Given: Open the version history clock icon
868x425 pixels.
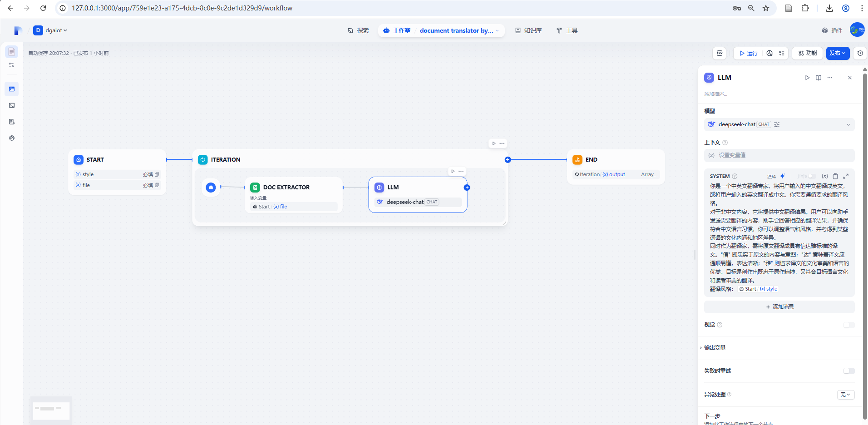Looking at the screenshot, I should (x=860, y=53).
